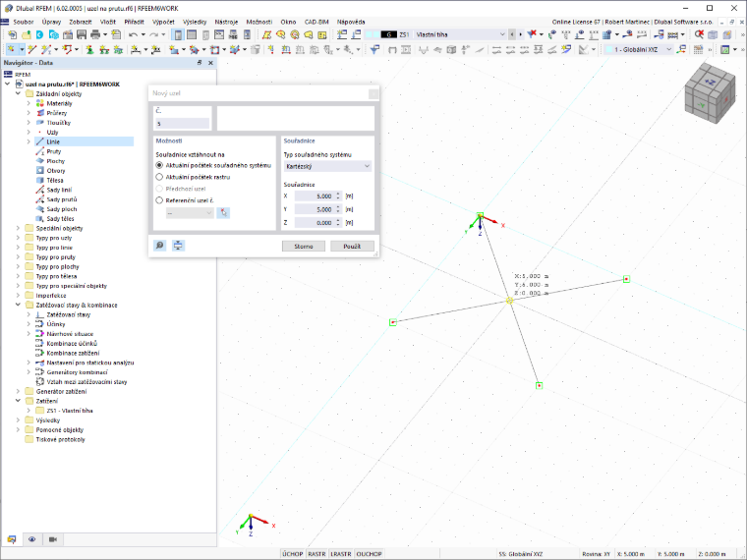Open the Soubor menu
Image resolution: width=747 pixels, height=560 pixels.
[x=24, y=22]
